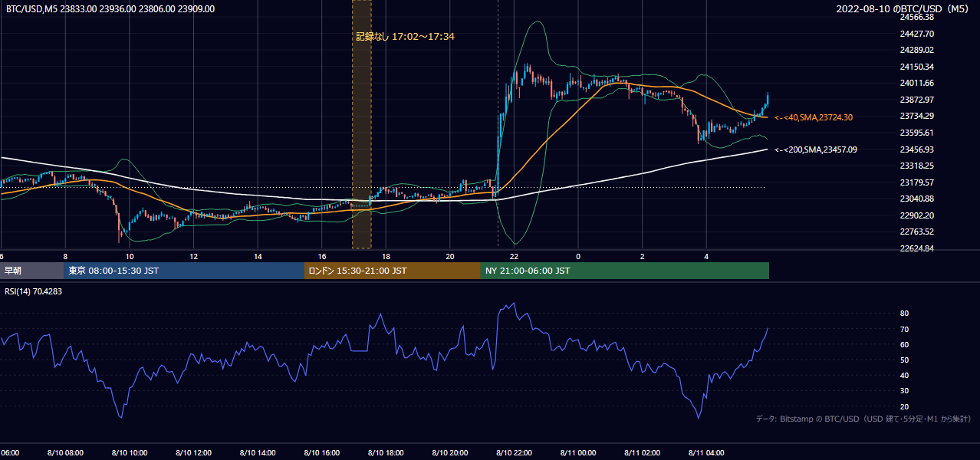The image size is (980, 460).
Task: Select the 早朝 session bar
Action: pos(31,271)
